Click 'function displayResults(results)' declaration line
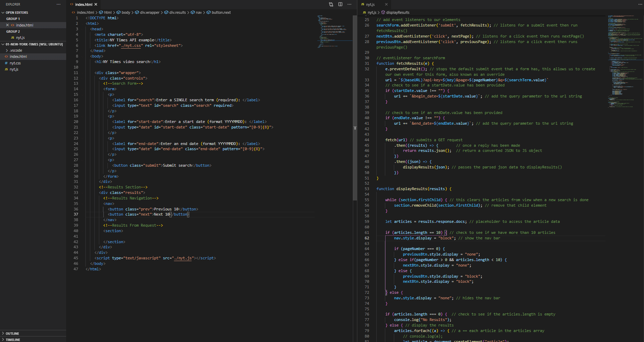This screenshot has height=342, width=644. [x=414, y=189]
